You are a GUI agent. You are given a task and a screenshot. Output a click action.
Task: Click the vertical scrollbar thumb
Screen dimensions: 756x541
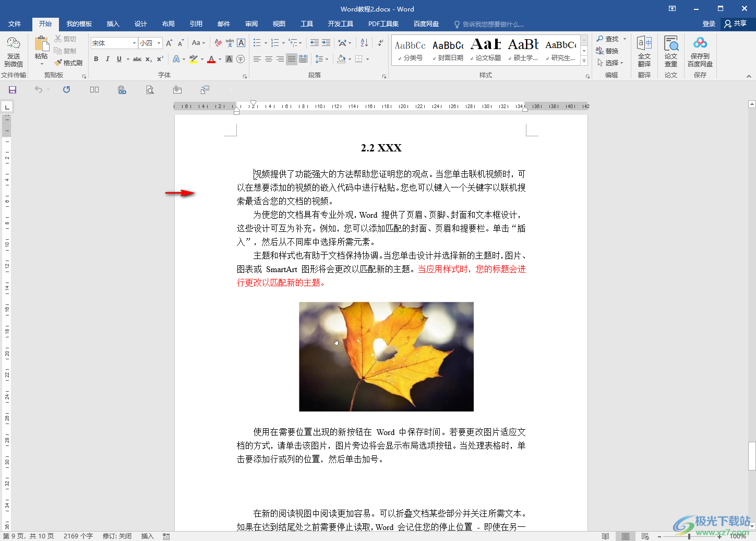click(x=752, y=456)
